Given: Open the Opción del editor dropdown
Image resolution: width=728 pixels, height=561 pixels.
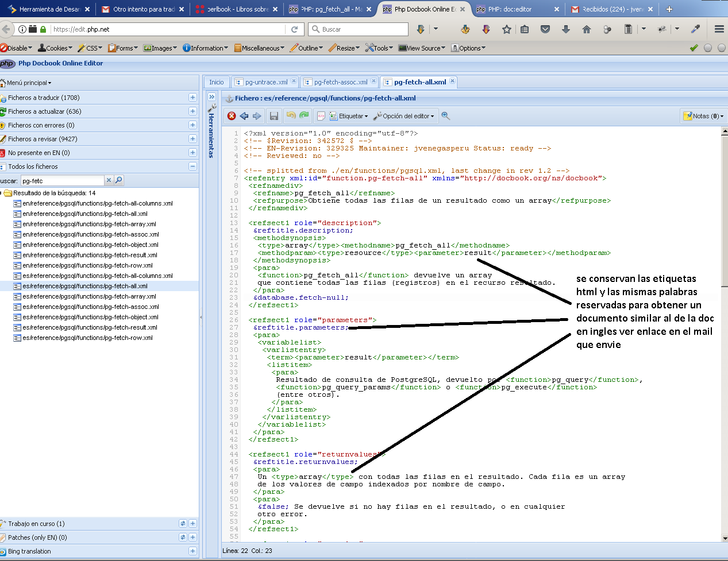Looking at the screenshot, I should pyautogui.click(x=404, y=116).
